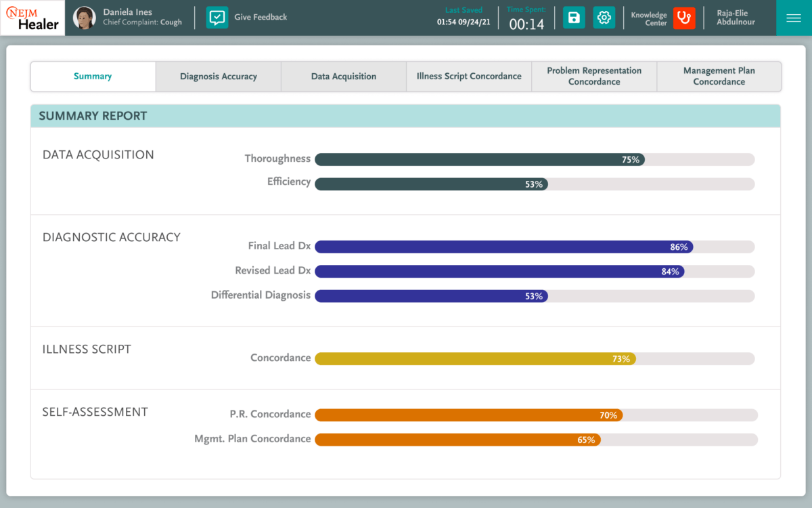This screenshot has width=812, height=508.
Task: Click the yellow Concordance 73% bar
Action: pos(475,359)
